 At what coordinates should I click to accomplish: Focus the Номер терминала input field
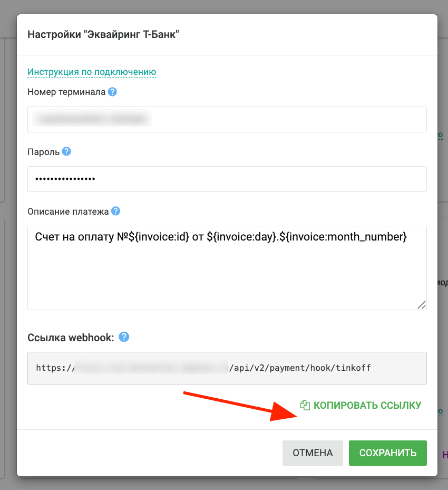click(x=227, y=119)
